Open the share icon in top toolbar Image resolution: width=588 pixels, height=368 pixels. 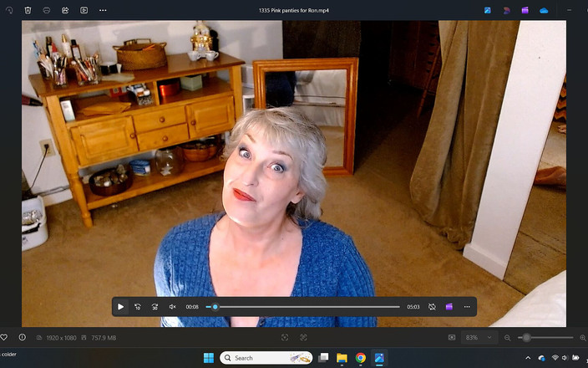(65, 10)
